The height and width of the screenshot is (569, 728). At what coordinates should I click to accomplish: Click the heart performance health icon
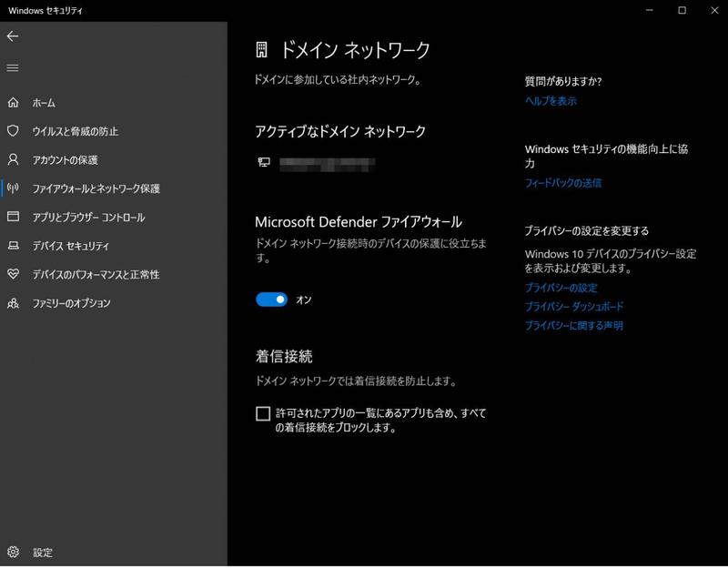point(13,274)
